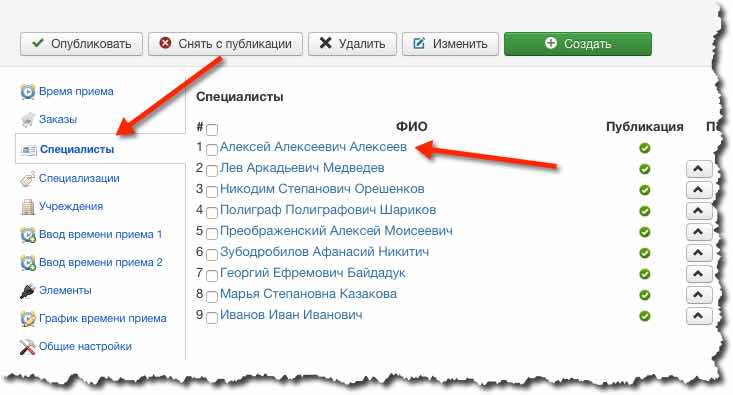Toggle publication status for Алексей Алексеевич Алексеев

645,148
